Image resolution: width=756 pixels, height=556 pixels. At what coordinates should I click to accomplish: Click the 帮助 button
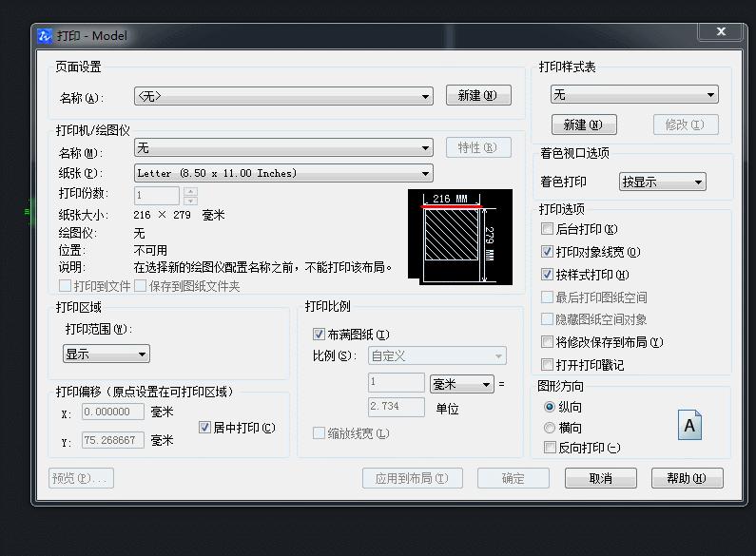point(687,478)
